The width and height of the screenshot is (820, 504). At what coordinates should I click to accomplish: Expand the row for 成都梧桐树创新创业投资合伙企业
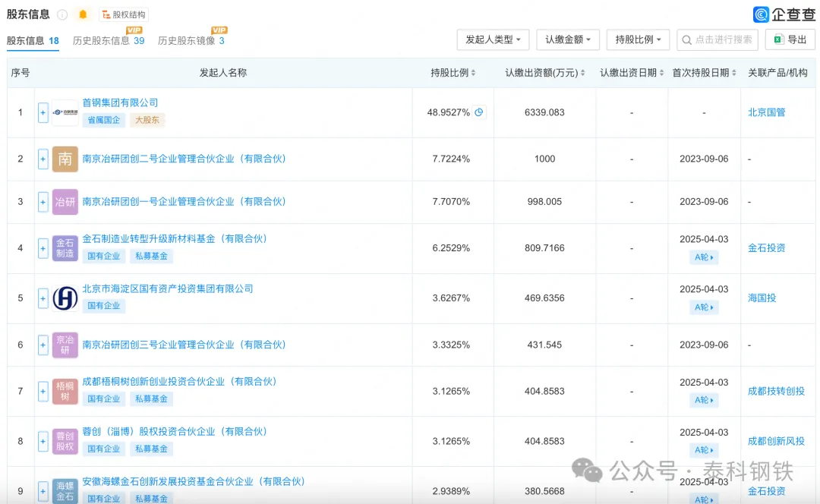pos(43,391)
